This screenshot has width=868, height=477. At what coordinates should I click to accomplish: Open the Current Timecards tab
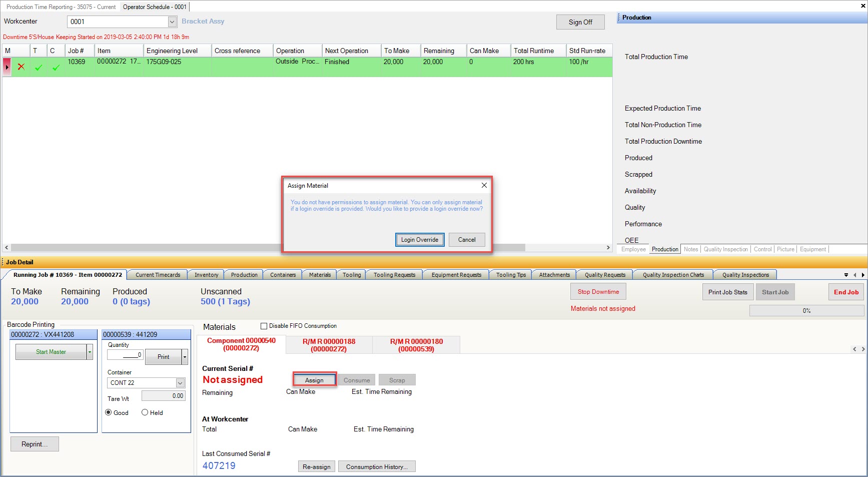[158, 275]
